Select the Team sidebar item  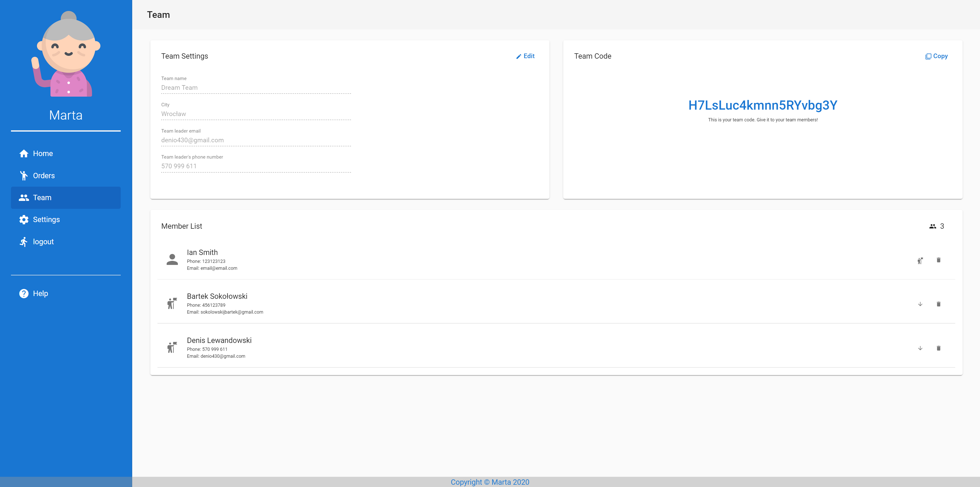click(42, 198)
